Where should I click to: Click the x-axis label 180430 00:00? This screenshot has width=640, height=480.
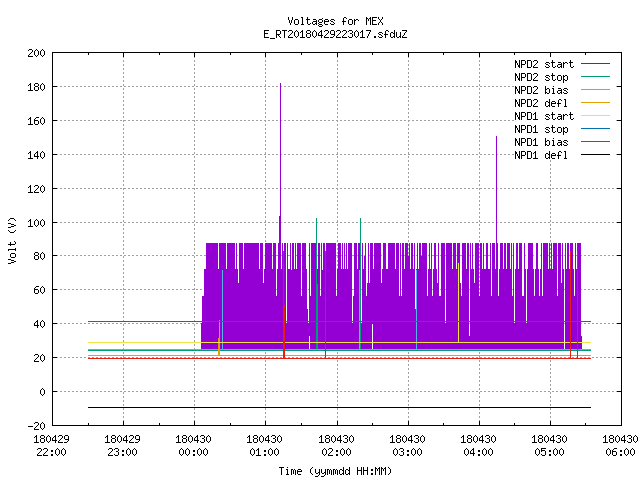click(x=193, y=446)
